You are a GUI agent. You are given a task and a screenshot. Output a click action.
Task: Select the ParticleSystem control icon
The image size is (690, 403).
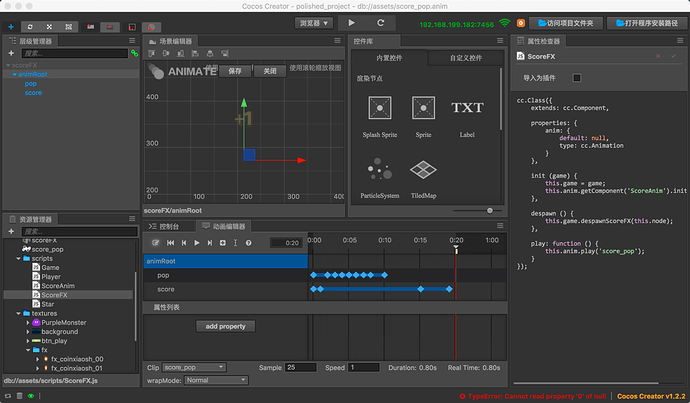click(379, 169)
